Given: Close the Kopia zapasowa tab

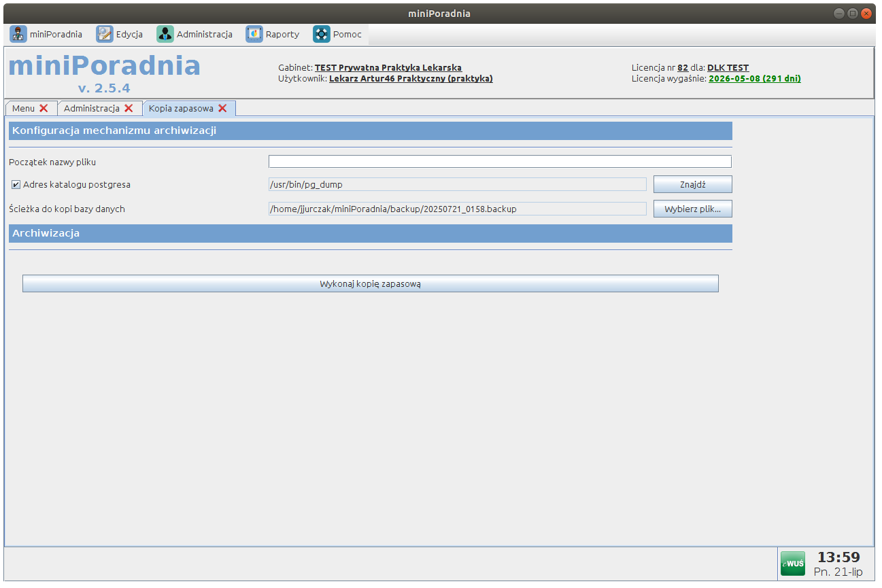Looking at the screenshot, I should [x=222, y=109].
